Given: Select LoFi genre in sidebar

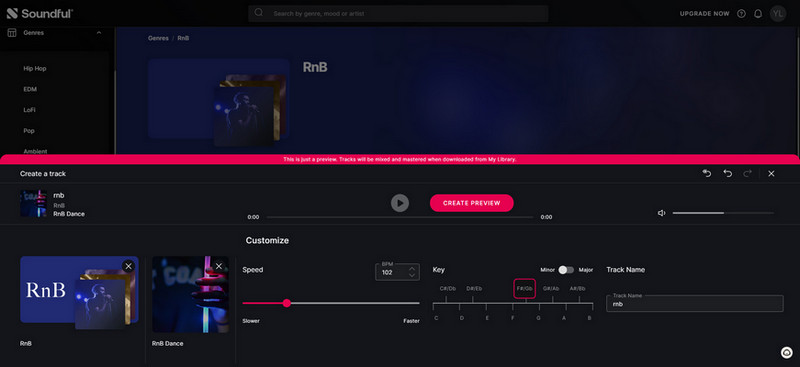Looking at the screenshot, I should 29,110.
